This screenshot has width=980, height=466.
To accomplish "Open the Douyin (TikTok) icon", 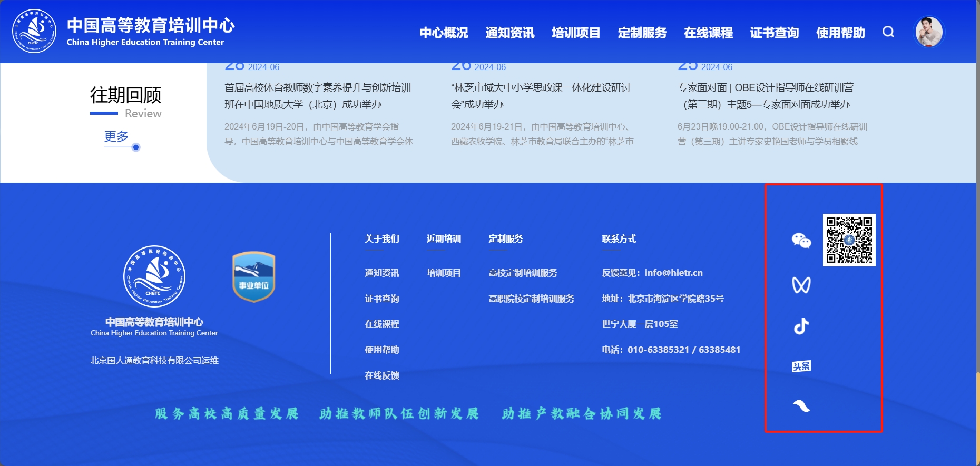I will (801, 326).
